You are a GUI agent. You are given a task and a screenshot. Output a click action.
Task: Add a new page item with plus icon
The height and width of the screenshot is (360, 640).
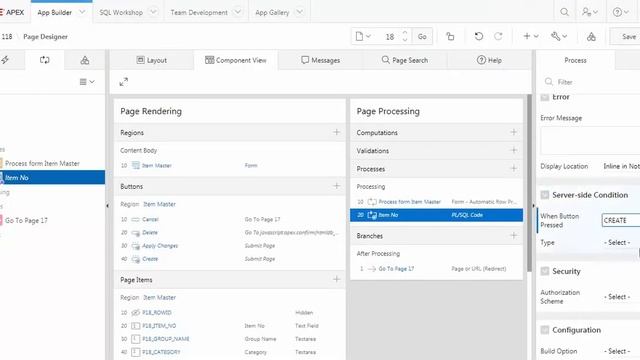point(336,279)
